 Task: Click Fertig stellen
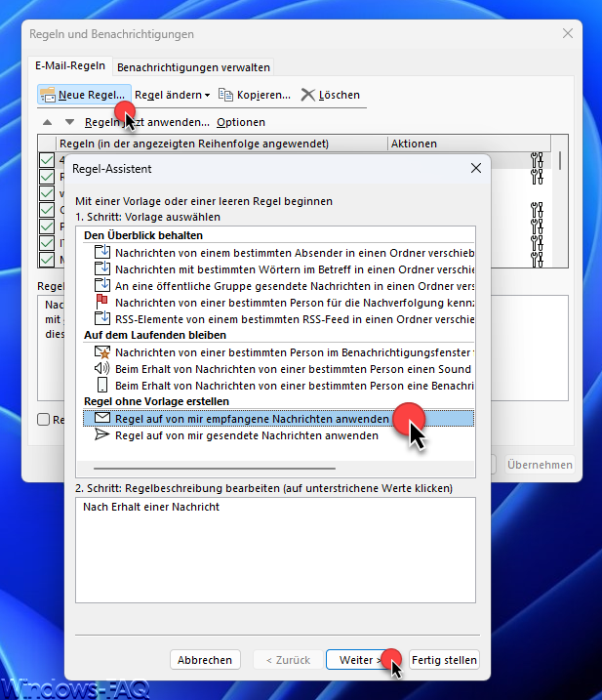coord(444,659)
